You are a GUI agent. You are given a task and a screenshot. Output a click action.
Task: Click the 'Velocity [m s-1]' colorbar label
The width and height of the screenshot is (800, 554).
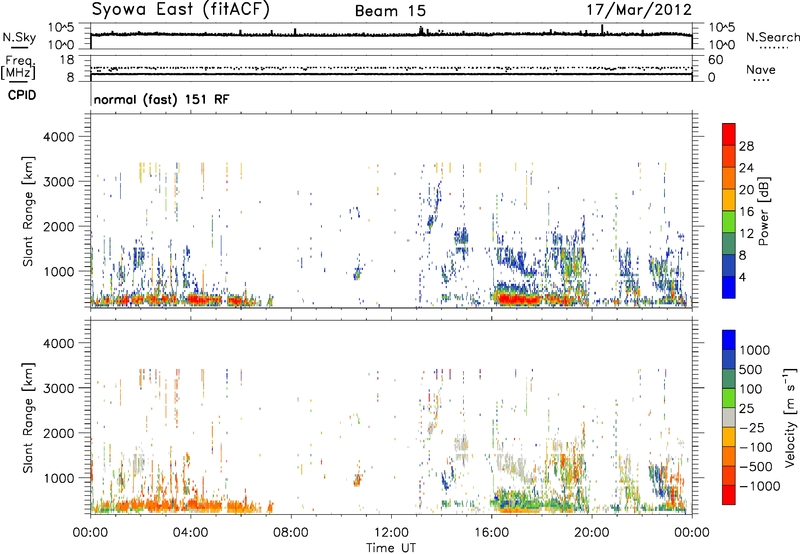tap(790, 417)
